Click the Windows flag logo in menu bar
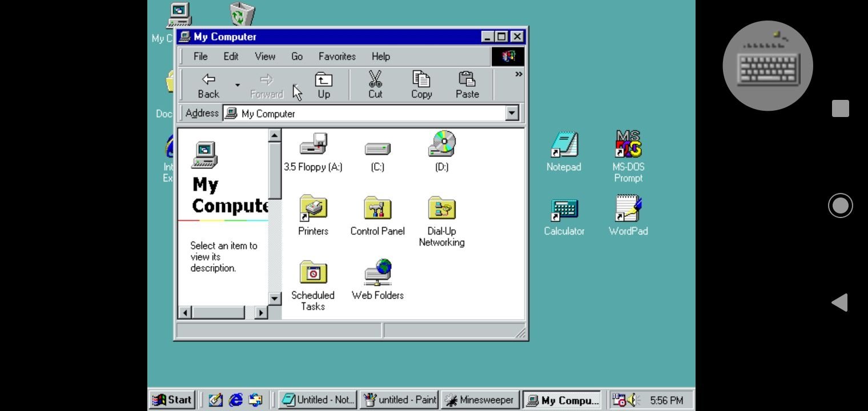This screenshot has width=868, height=411. pyautogui.click(x=508, y=57)
